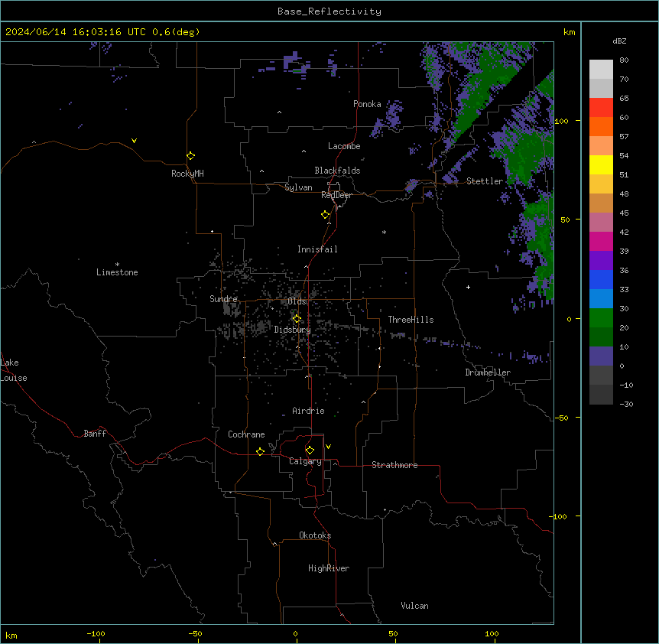
Task: Click the white plus marker northwest of Drumheller
Action: [x=468, y=287]
